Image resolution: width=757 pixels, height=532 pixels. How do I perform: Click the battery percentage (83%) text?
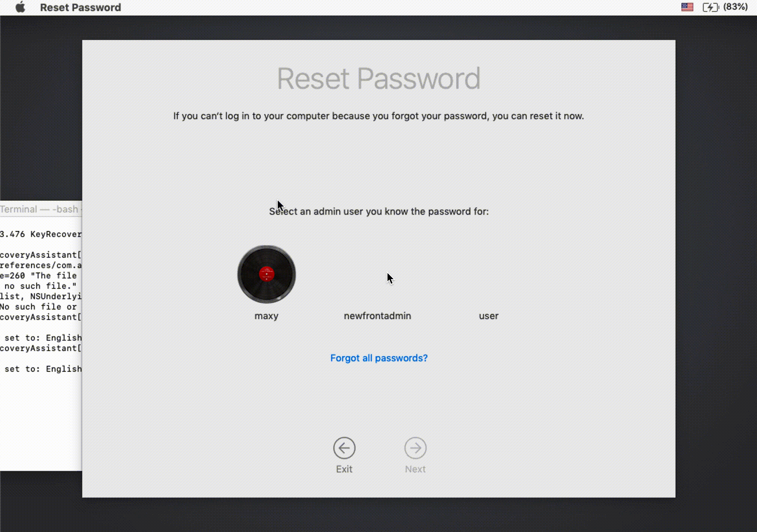[x=735, y=7]
